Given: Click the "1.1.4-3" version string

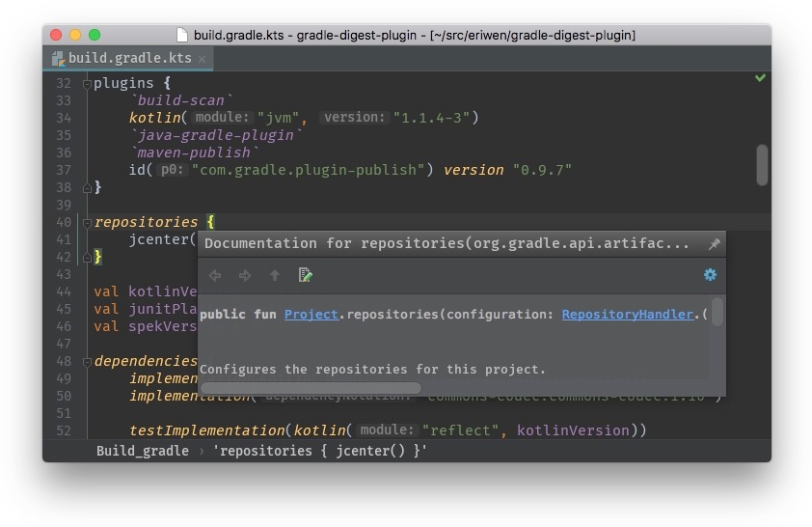Looking at the screenshot, I should pos(431,118).
